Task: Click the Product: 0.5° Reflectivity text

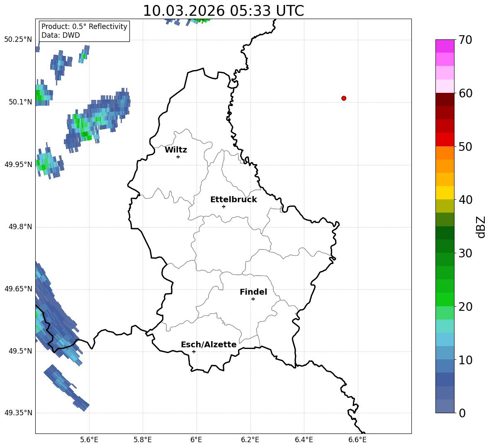Action: tap(84, 27)
